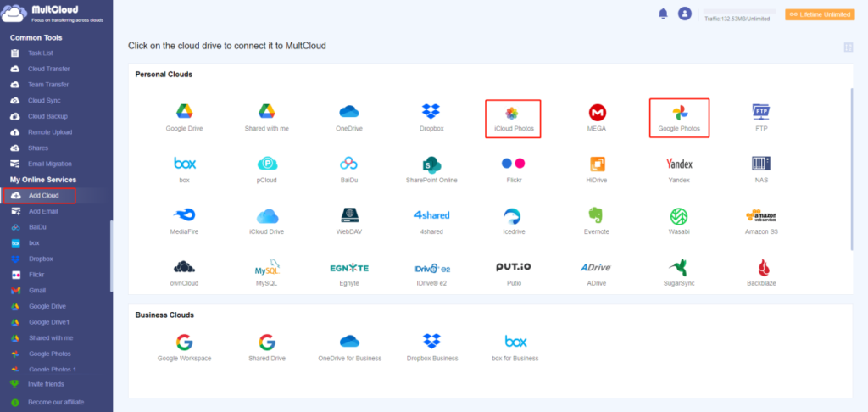The width and height of the screenshot is (868, 412).
Task: Toggle the grid view layout icon
Action: click(848, 47)
